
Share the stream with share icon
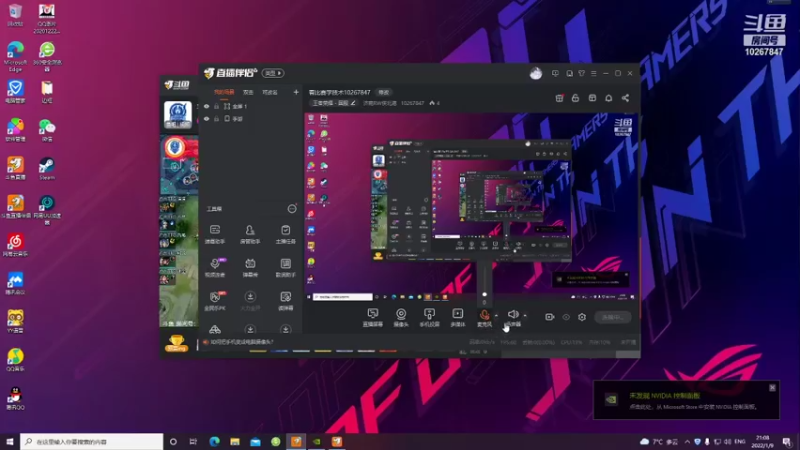click(x=626, y=98)
